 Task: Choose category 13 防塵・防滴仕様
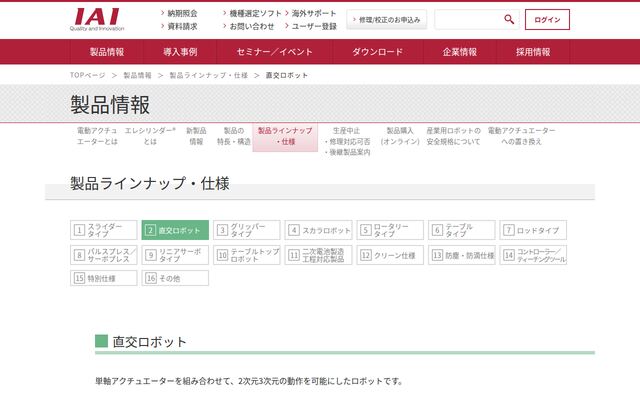462,255
